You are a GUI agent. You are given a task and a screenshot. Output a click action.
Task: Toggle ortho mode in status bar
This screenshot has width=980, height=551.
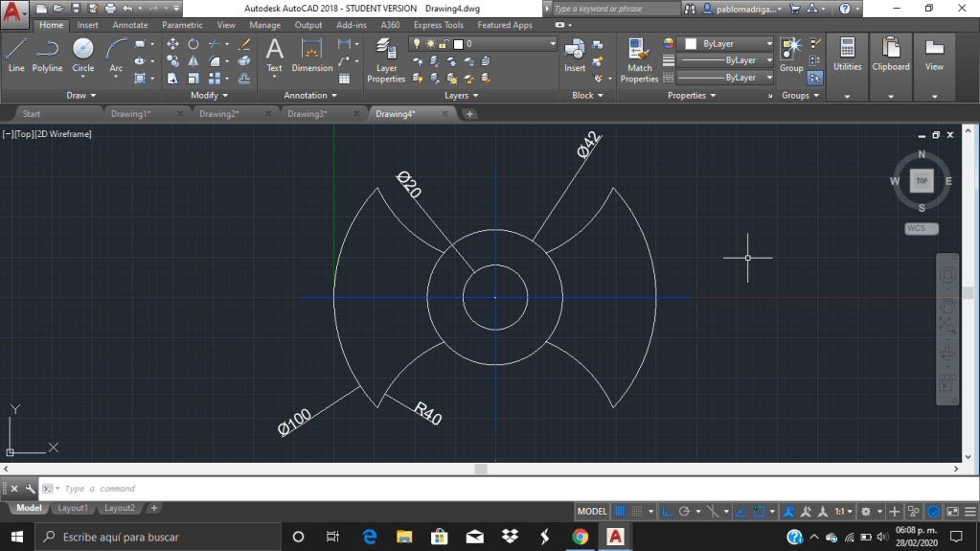pyautogui.click(x=668, y=512)
